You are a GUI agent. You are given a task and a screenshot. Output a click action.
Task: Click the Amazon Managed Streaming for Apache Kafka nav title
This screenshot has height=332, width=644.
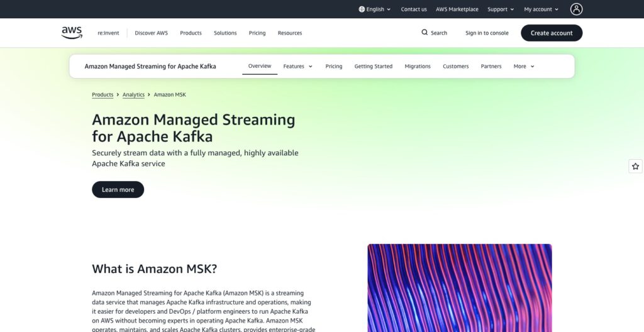(x=150, y=66)
